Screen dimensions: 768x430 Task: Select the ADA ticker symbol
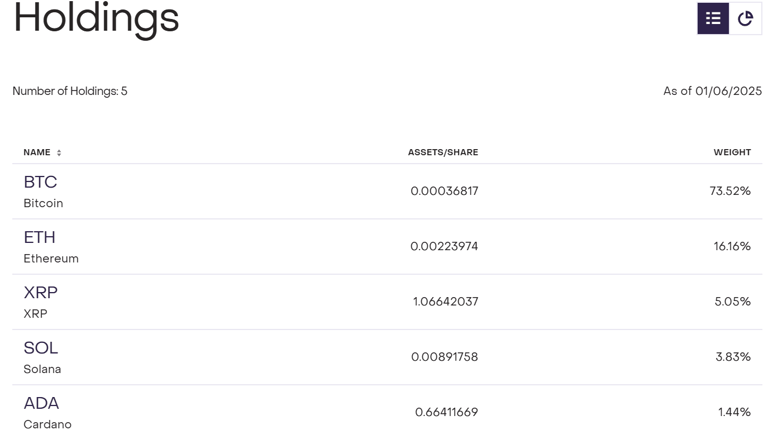click(x=41, y=403)
